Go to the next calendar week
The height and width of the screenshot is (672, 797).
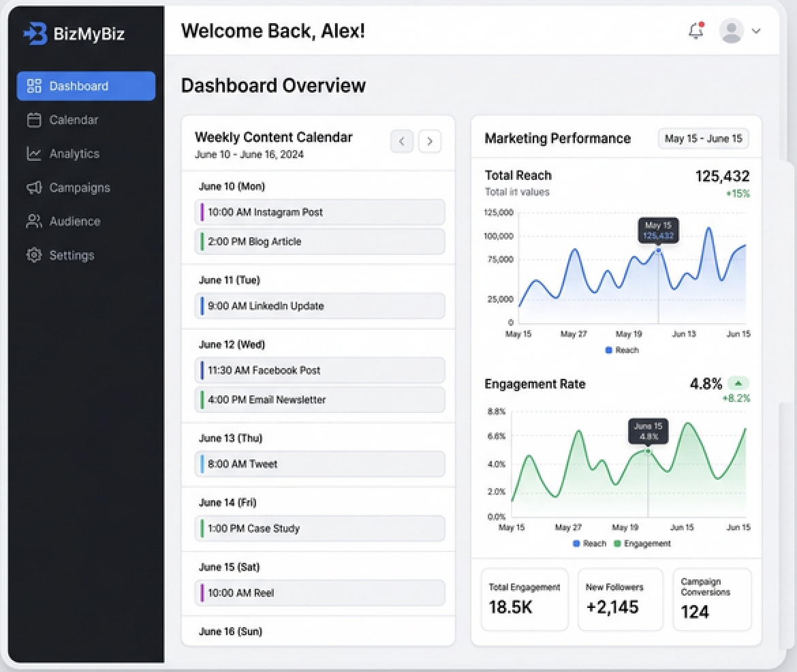tap(430, 142)
